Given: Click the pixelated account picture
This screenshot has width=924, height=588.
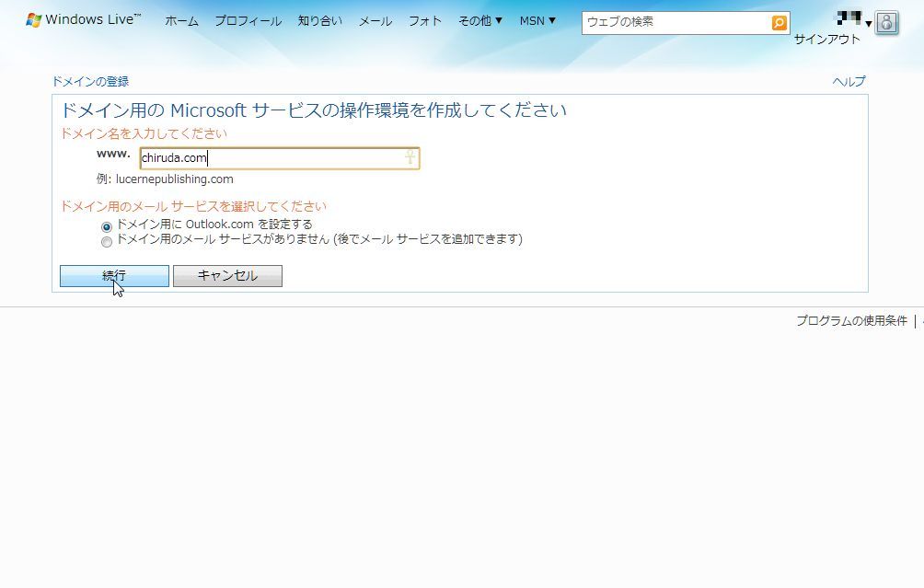Looking at the screenshot, I should coord(849,18).
